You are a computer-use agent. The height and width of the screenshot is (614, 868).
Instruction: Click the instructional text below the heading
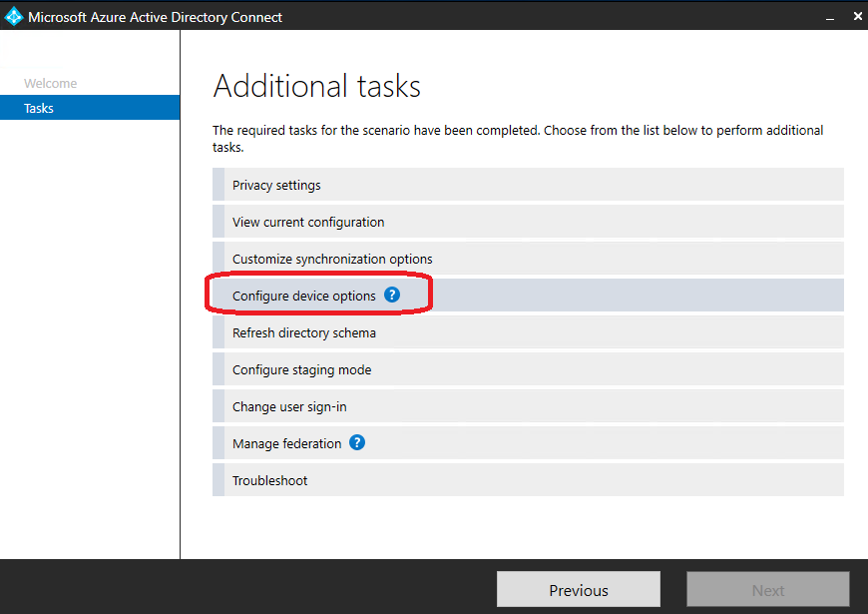click(x=517, y=137)
